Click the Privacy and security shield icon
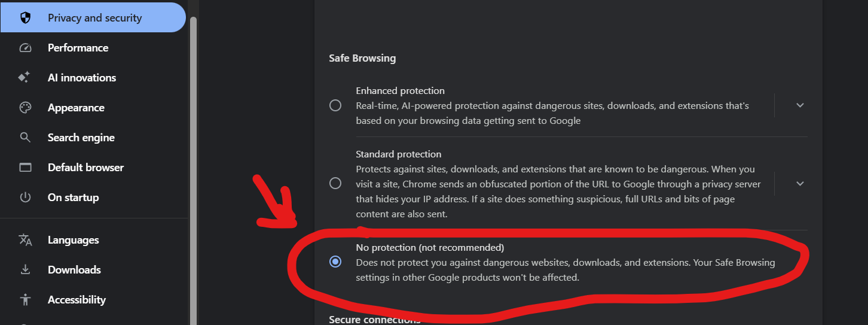Image resolution: width=868 pixels, height=325 pixels. (25, 18)
